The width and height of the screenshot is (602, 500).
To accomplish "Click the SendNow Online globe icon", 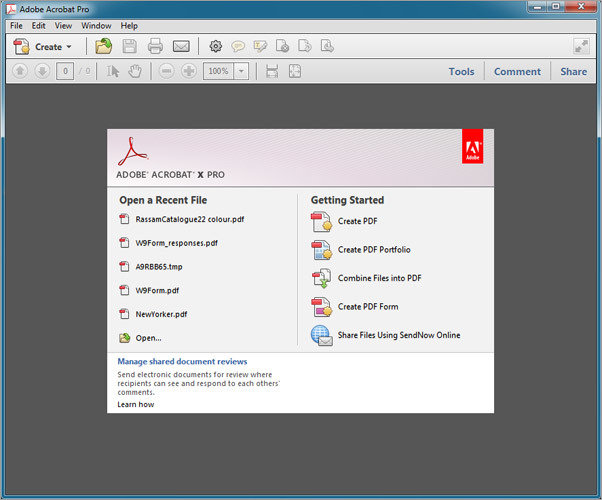I will 321,336.
